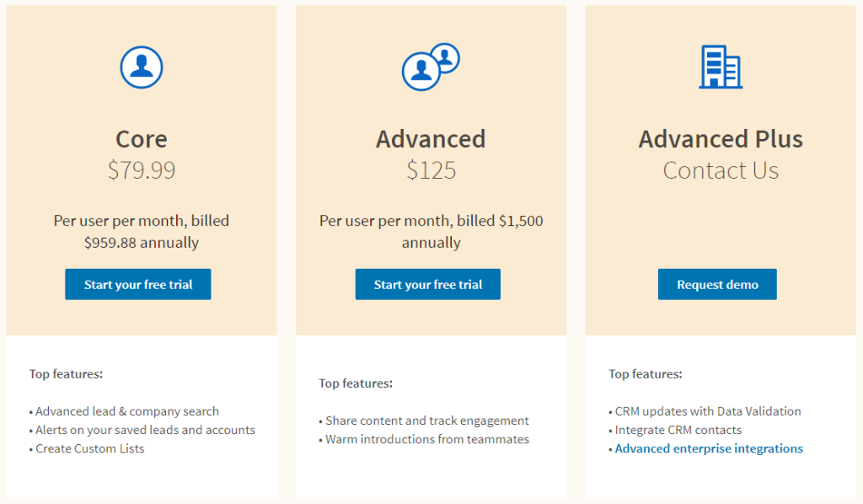
Task: Start your free trial for the Advanced plan
Action: coord(427,284)
